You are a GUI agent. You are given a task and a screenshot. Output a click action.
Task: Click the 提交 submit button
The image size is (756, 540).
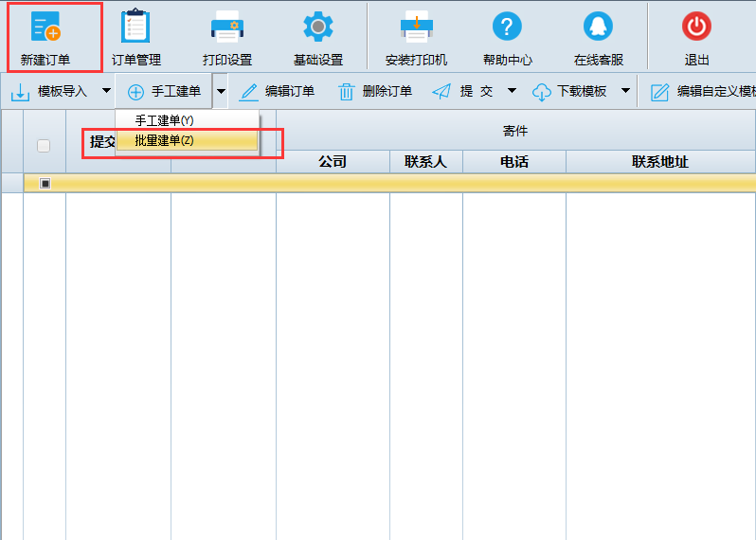point(464,91)
